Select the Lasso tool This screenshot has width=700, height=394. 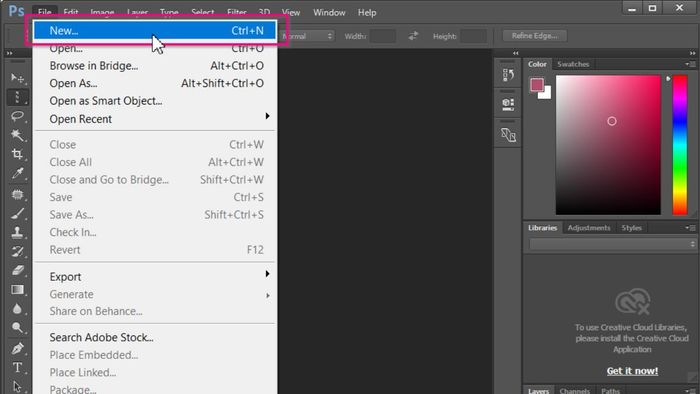coord(17,116)
